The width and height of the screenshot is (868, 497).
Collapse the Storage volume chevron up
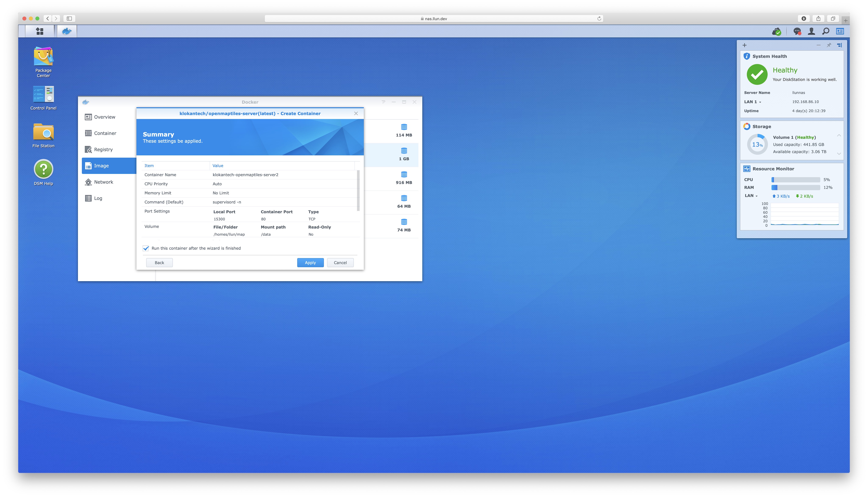839,135
